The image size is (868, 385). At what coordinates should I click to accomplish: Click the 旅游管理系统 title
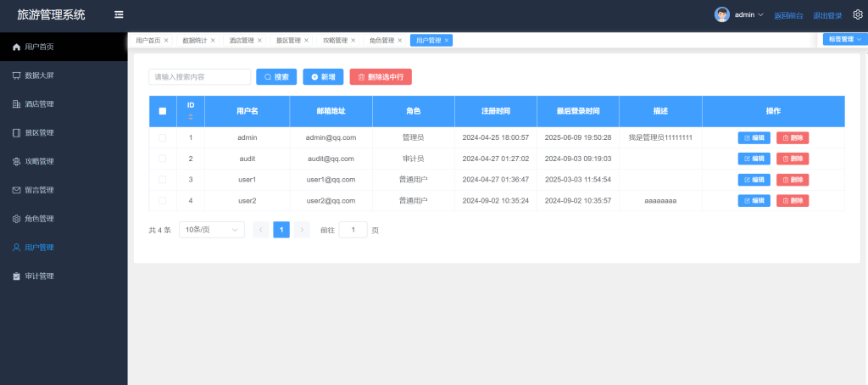[x=52, y=15]
